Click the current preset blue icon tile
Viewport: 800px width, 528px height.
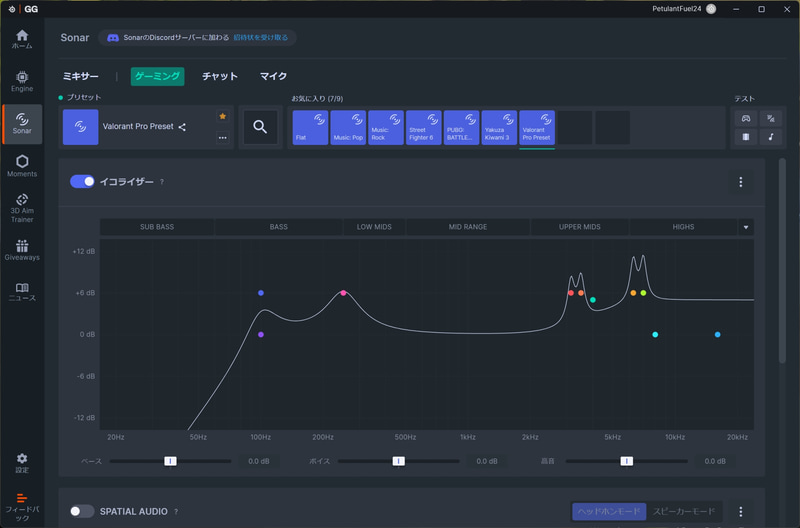pos(81,127)
